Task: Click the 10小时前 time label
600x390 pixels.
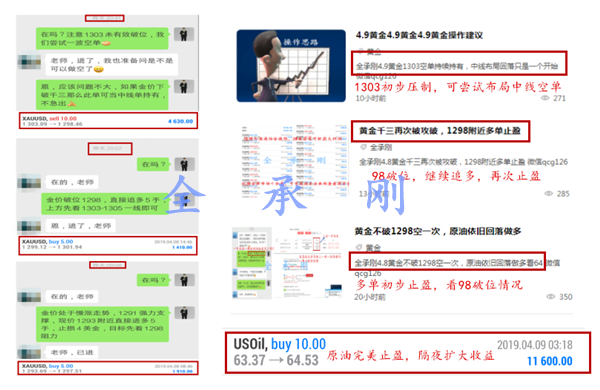Action: pos(370,98)
